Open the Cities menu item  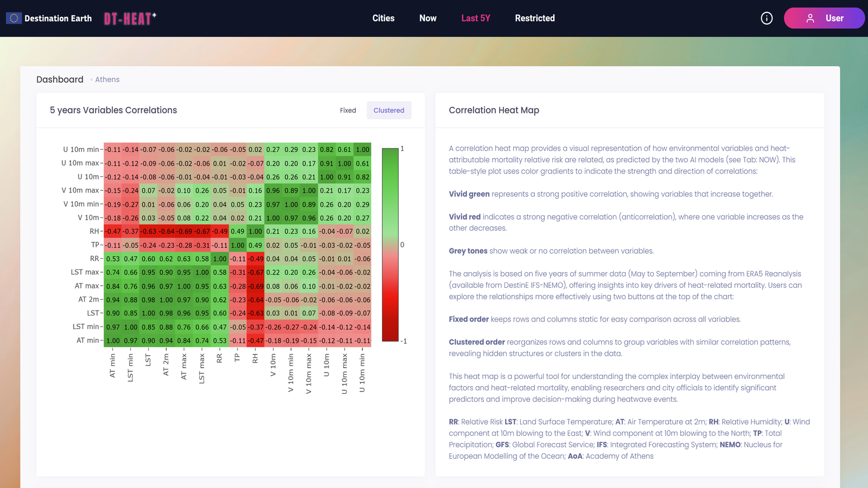point(383,18)
